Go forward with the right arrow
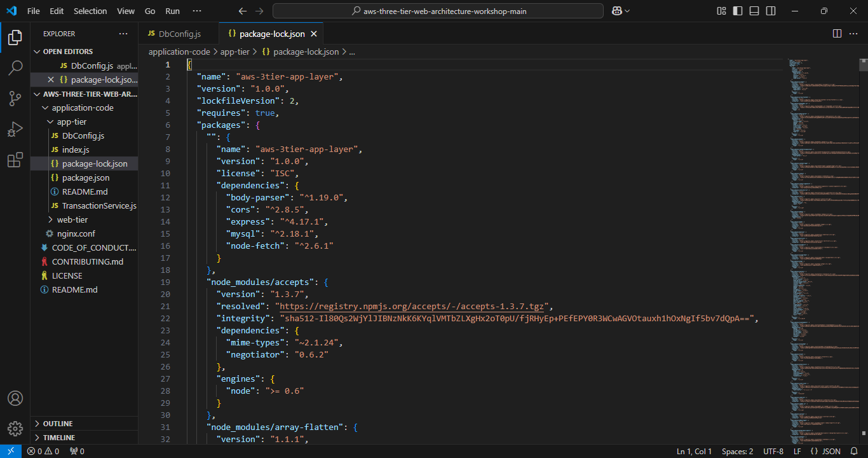 259,11
